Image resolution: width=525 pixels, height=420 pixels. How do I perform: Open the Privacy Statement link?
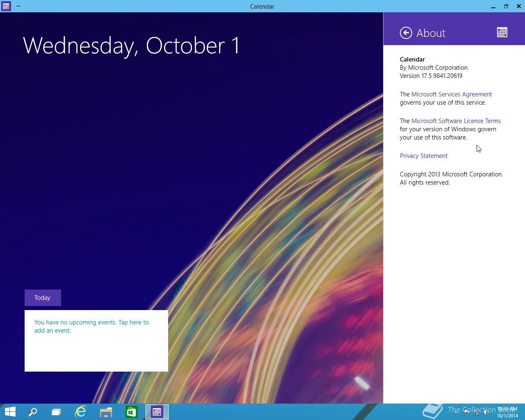coord(424,156)
